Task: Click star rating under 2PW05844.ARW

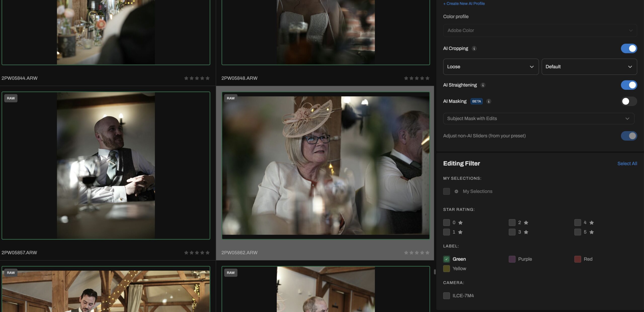Action: tap(197, 78)
